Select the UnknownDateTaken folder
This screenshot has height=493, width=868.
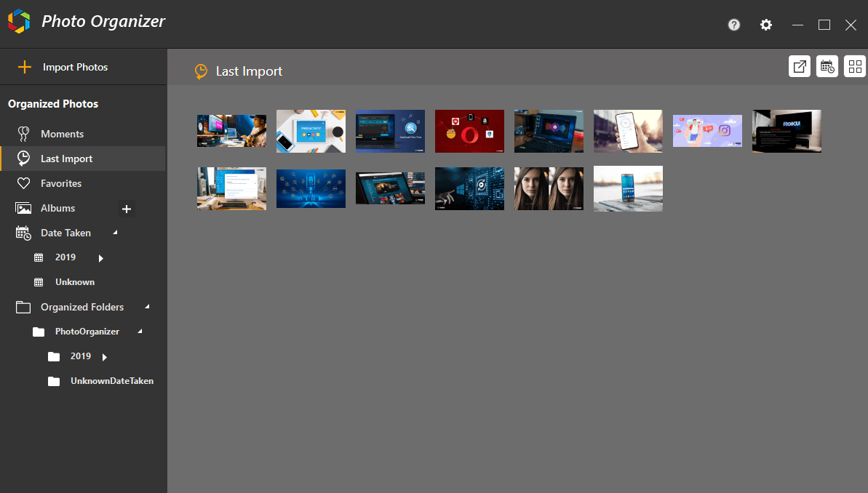111,380
